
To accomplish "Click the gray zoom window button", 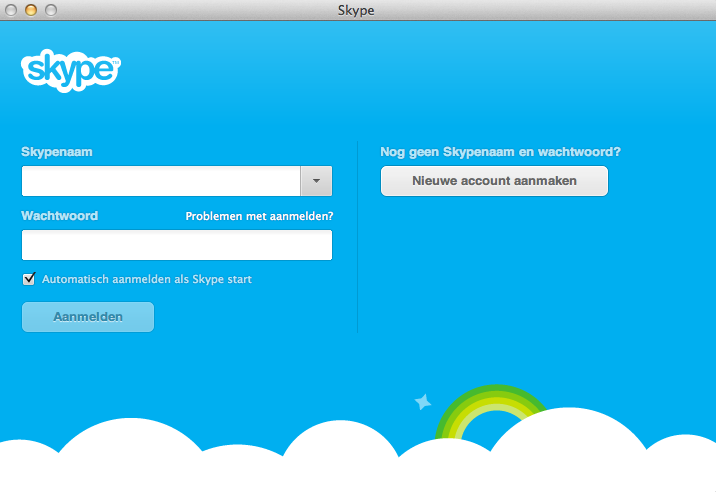I will click(50, 11).
